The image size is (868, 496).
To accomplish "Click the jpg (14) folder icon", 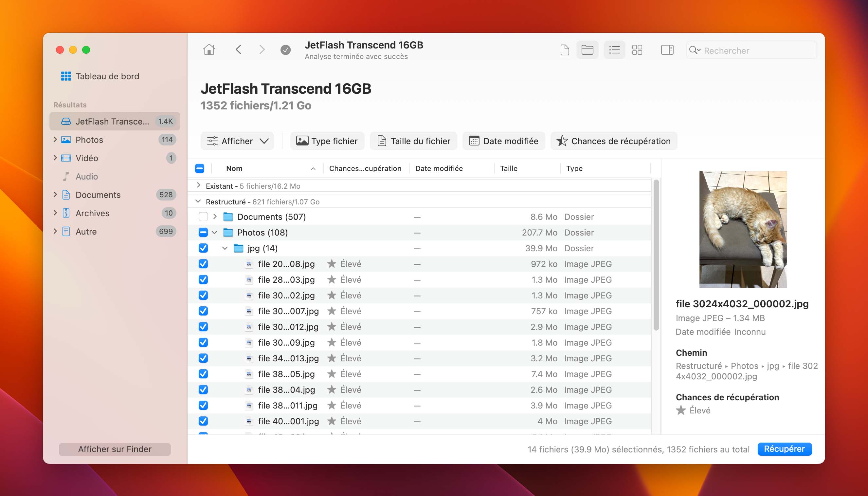I will point(239,248).
